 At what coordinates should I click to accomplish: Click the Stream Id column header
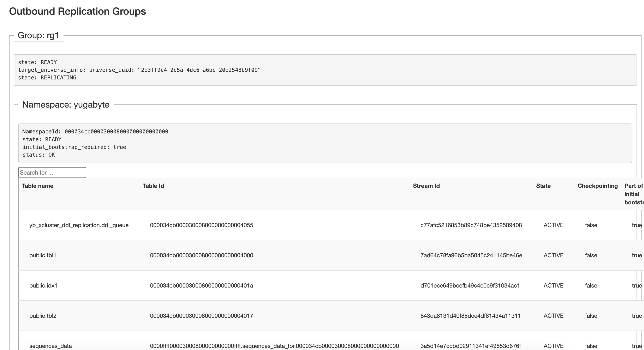click(x=426, y=186)
